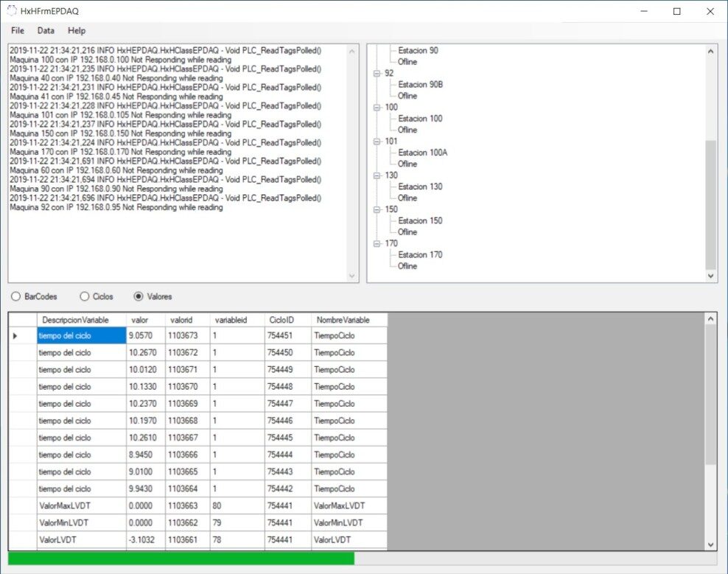This screenshot has width=728, height=574.
Task: Sort by DescripcionVariable column header
Action: click(x=81, y=320)
